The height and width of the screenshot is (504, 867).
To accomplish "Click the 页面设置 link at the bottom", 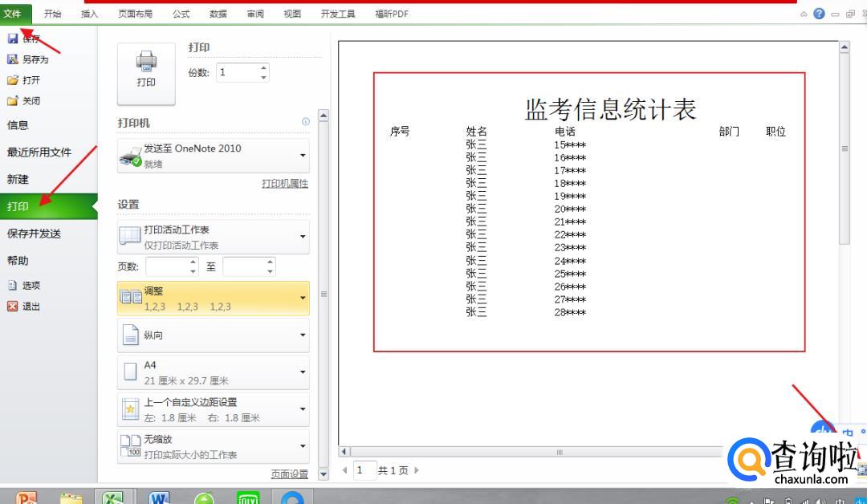I will click(x=289, y=474).
